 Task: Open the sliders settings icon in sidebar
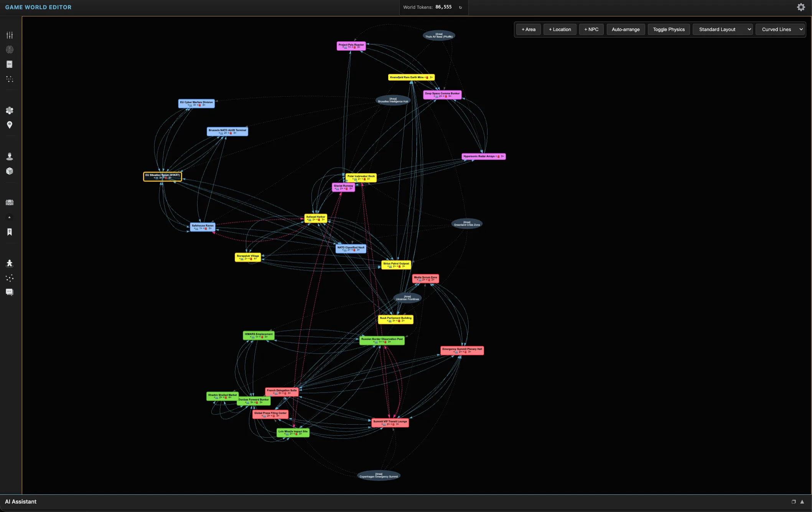10,35
